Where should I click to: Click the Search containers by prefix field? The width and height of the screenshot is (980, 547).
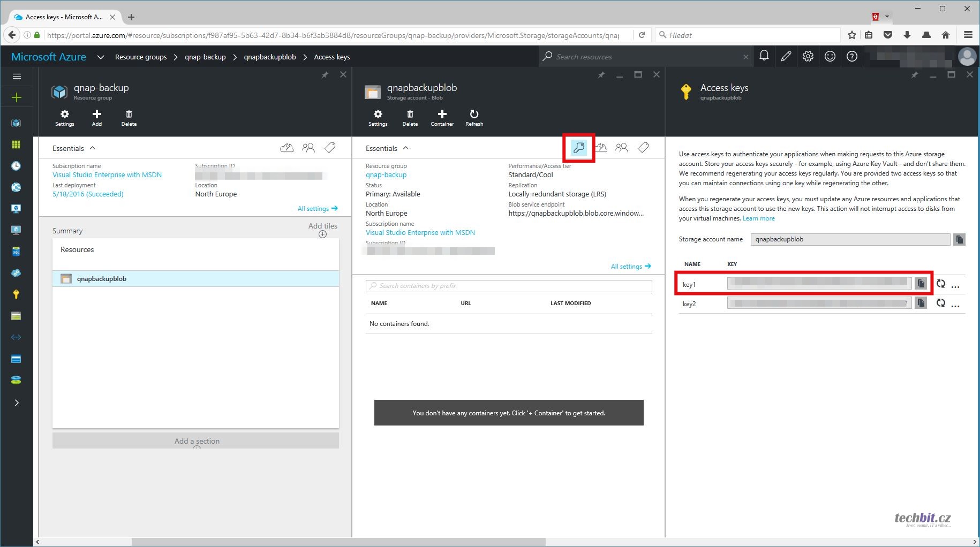pyautogui.click(x=509, y=286)
